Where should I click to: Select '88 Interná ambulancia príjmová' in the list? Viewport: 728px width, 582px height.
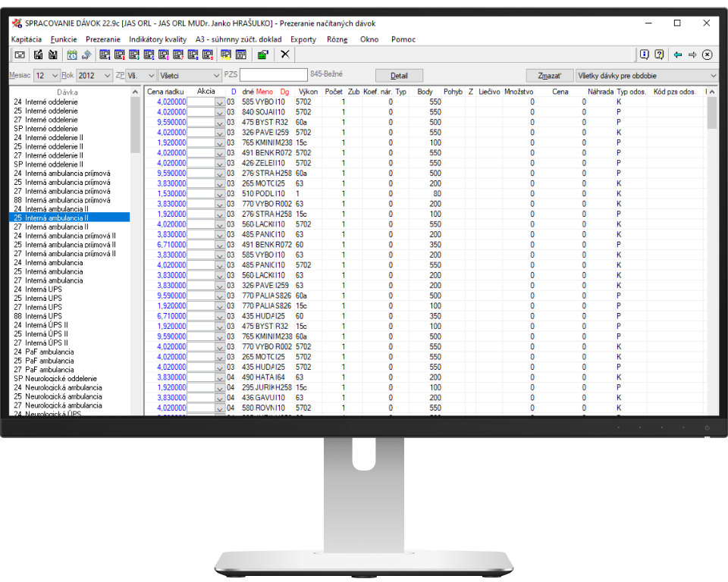pyautogui.click(x=70, y=200)
